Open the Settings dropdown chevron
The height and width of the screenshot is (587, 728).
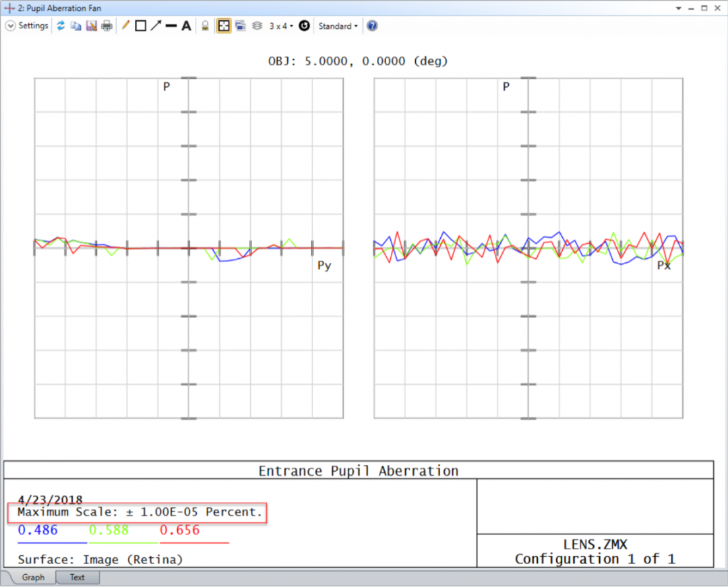10,26
